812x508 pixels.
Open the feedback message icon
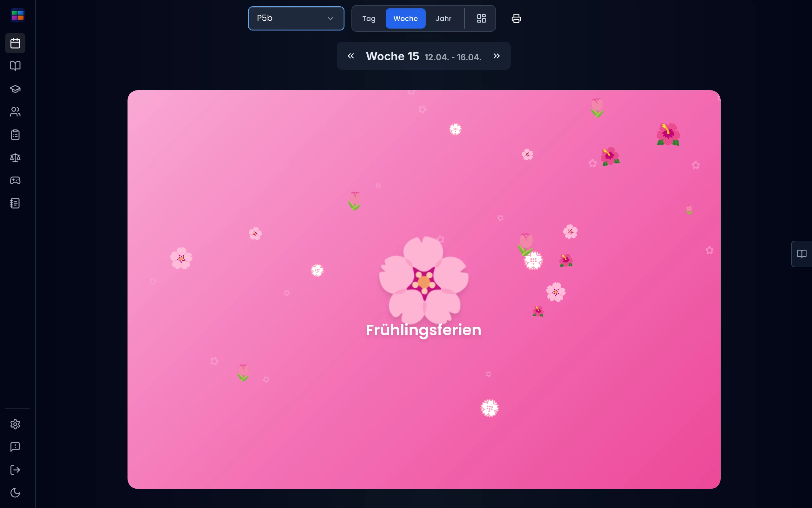pyautogui.click(x=15, y=447)
